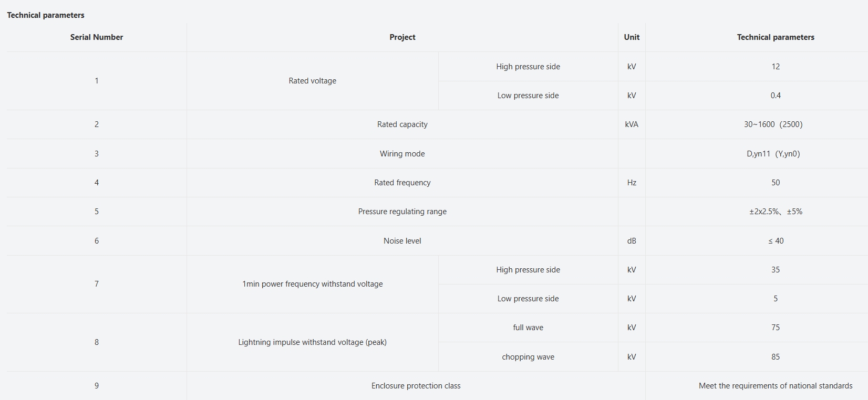The image size is (868, 400).
Task: Click the "full wave" sub-item cell
Action: coord(528,328)
